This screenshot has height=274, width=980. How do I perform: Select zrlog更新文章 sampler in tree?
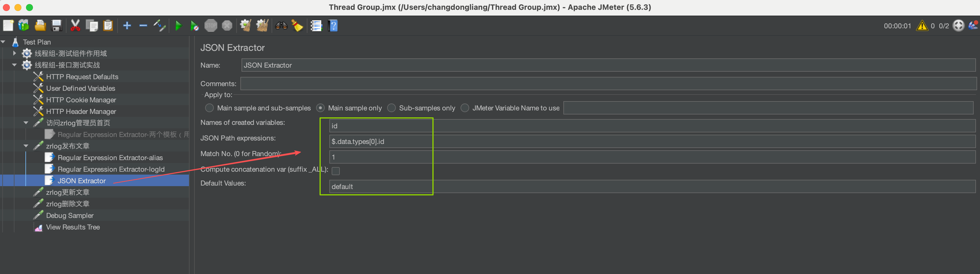(x=68, y=192)
